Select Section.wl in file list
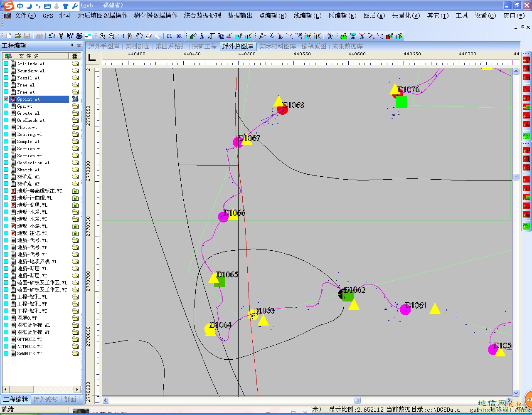 [30, 148]
